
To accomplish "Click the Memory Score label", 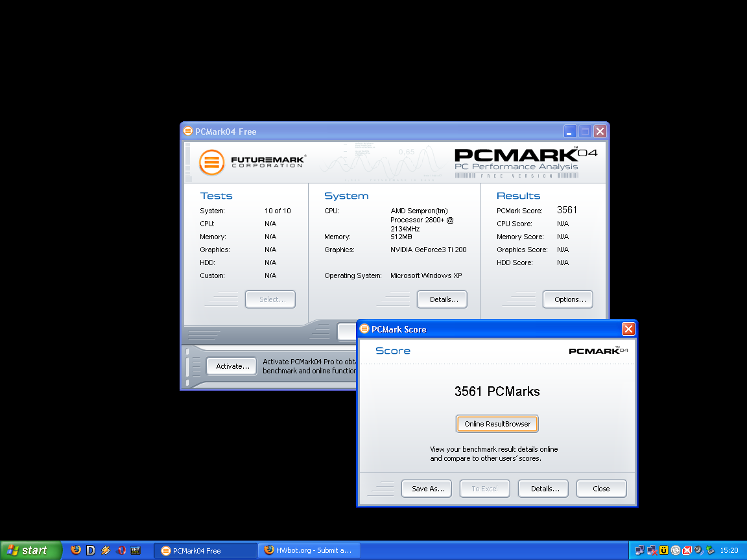I will 520,237.
